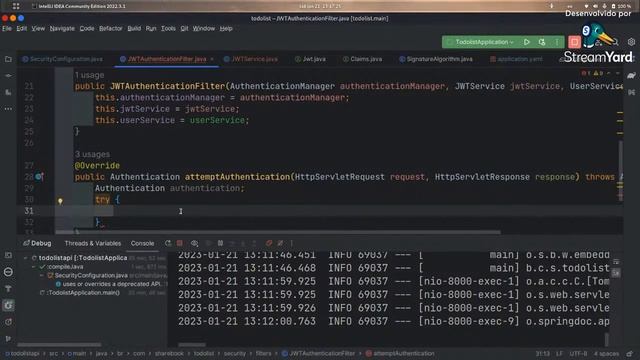Collapse the :compileJava tree node

pos(34,267)
